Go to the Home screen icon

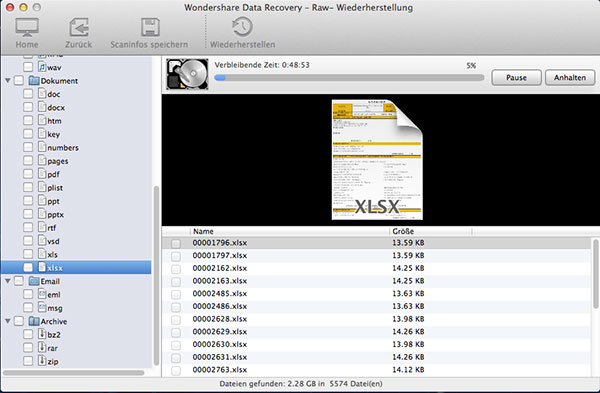(27, 27)
